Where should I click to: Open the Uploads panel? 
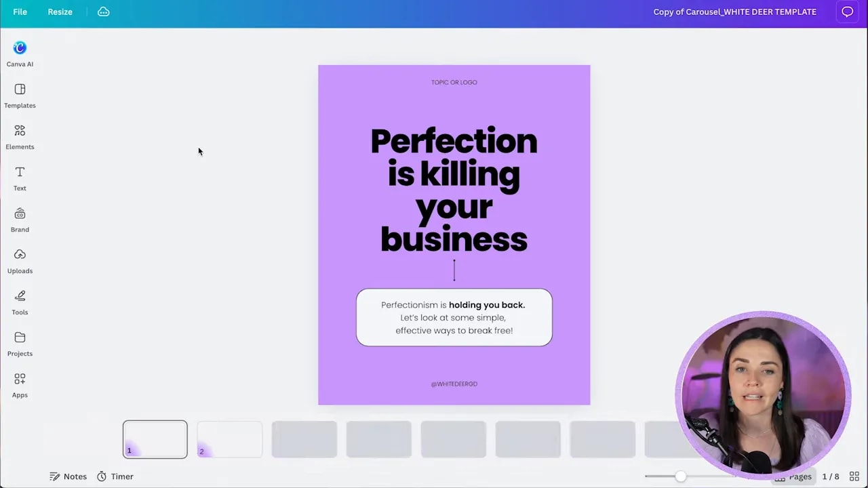20,261
